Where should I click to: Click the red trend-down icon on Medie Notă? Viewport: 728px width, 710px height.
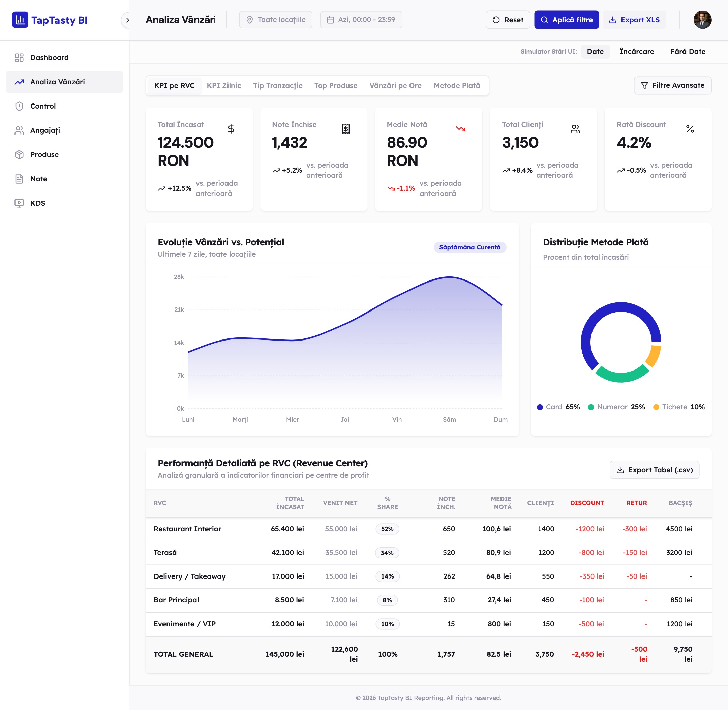[461, 129]
